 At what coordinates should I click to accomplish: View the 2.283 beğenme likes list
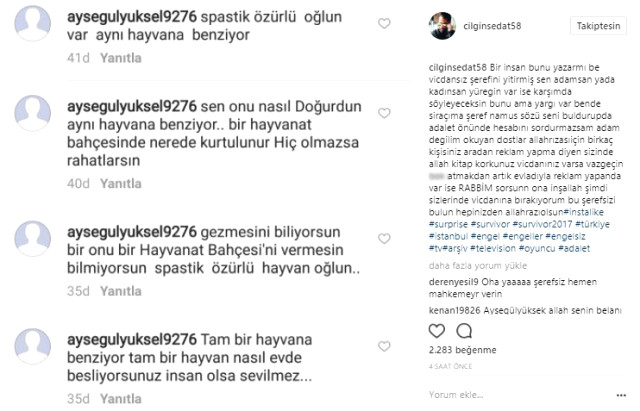462,350
